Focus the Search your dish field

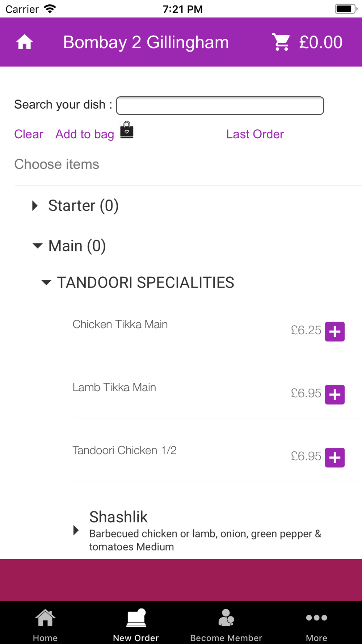pos(220,105)
